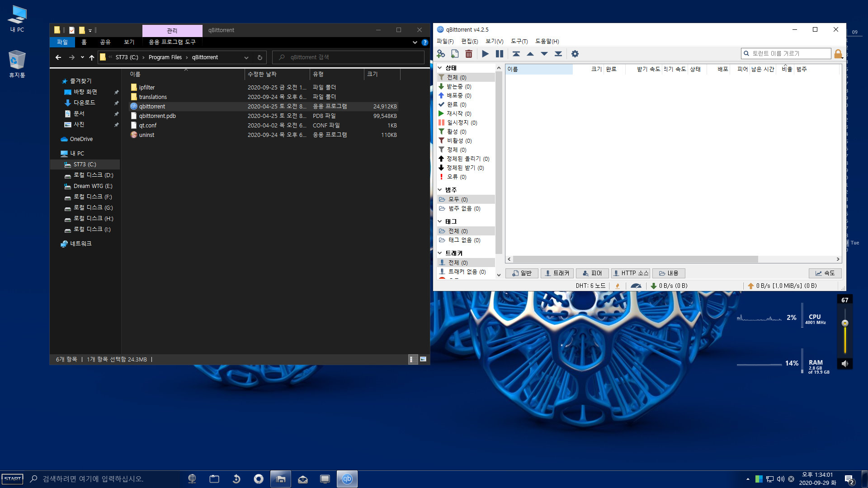The height and width of the screenshot is (488, 868).
Task: Click the torrent list horizontal scrollbar
Action: point(635,259)
